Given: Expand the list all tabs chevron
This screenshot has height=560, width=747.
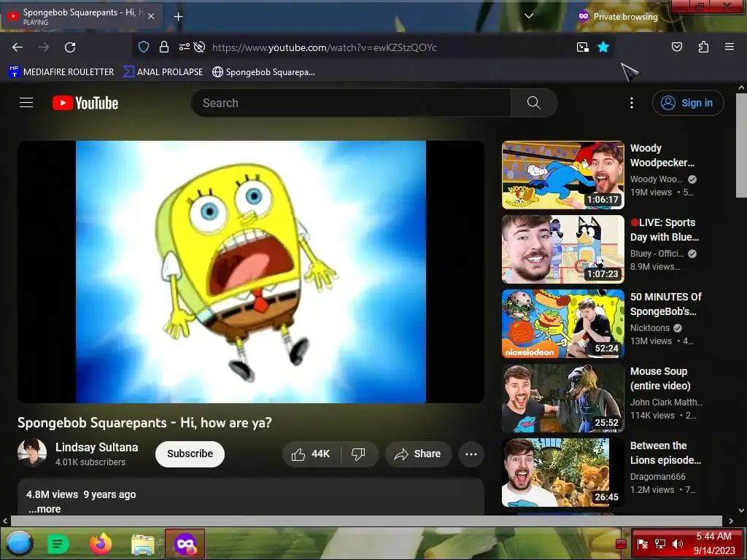Looking at the screenshot, I should [528, 16].
